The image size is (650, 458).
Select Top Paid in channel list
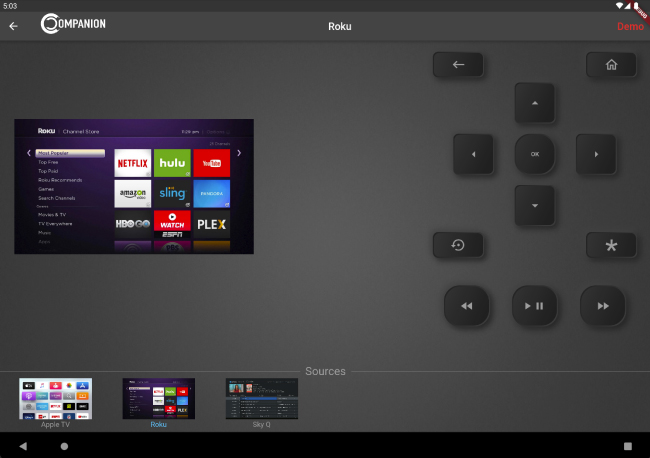[x=48, y=171]
